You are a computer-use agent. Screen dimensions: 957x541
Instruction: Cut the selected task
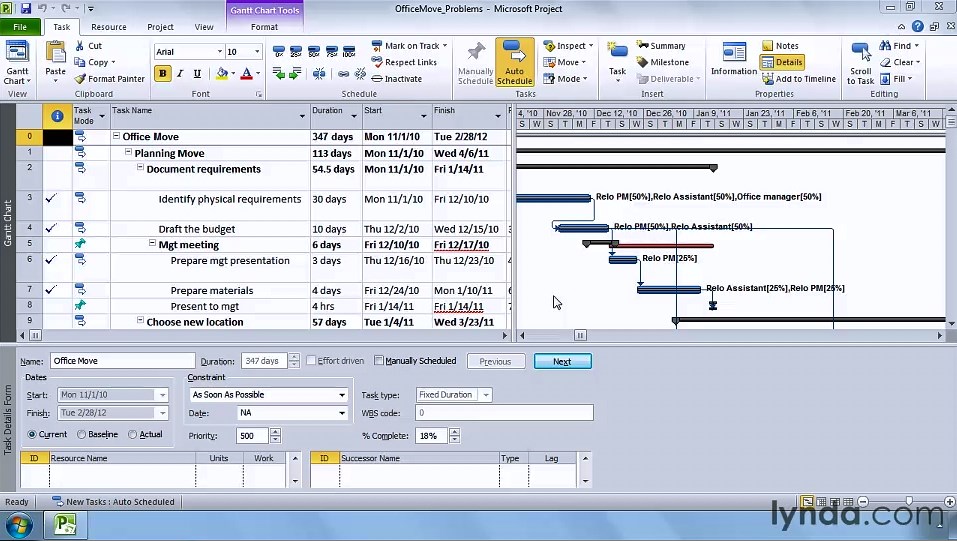(88, 46)
